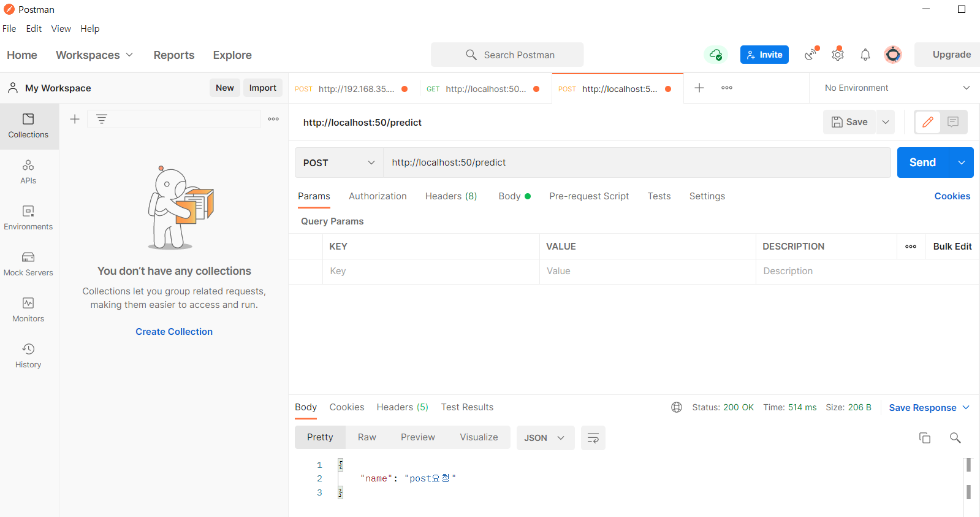Screen dimensions: 980x517
Task: Open the Send options dropdown arrow
Action: (x=962, y=163)
